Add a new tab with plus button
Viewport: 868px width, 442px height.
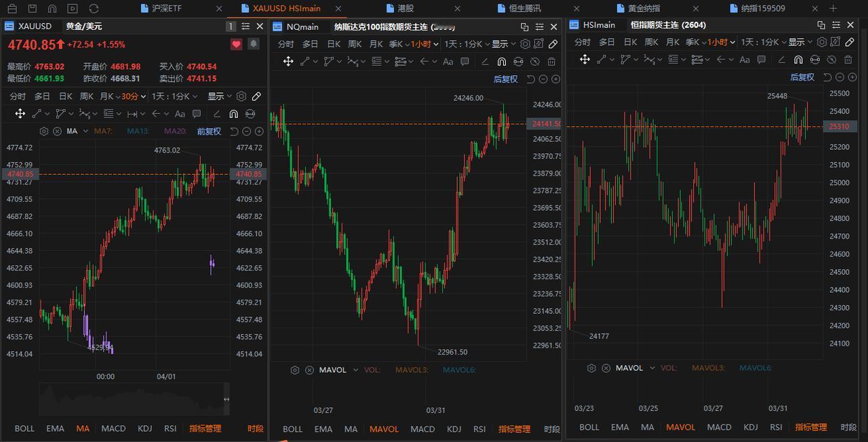[x=833, y=8]
